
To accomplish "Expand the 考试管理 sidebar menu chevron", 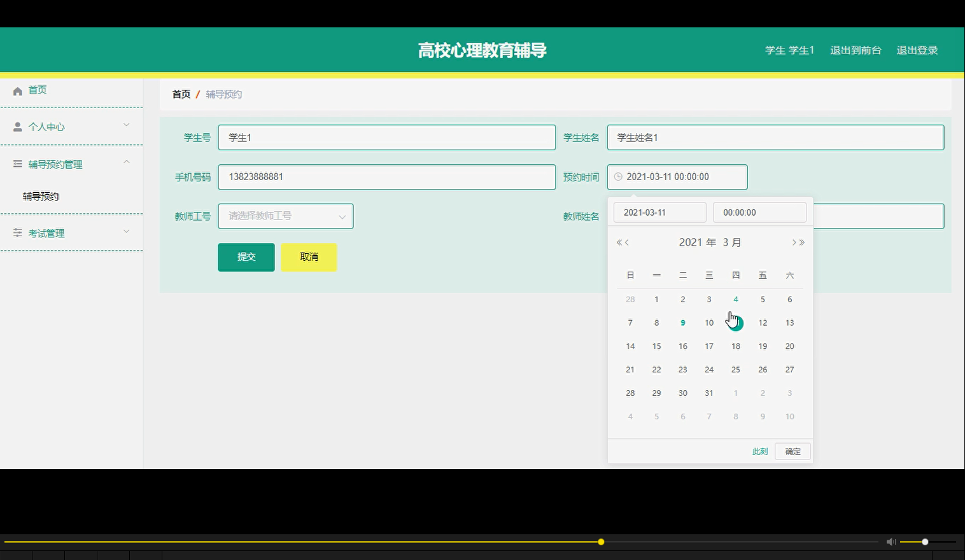I will click(127, 231).
